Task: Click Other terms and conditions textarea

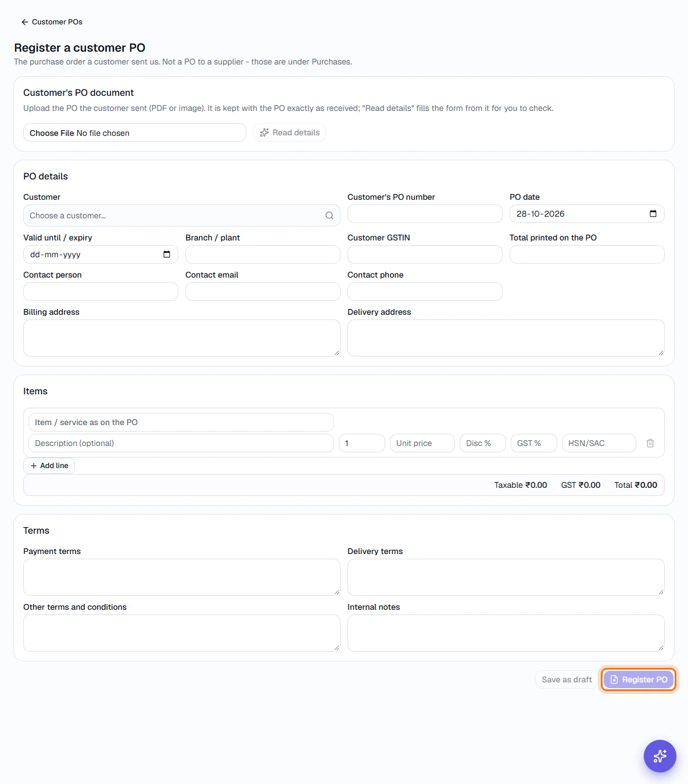Action: coord(181,633)
